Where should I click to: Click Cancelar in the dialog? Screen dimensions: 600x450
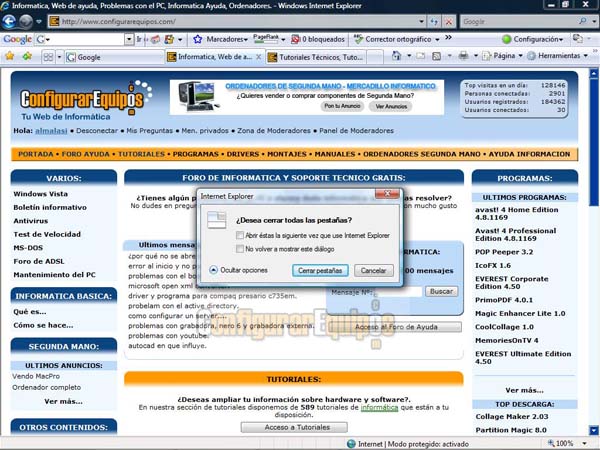pyautogui.click(x=373, y=271)
